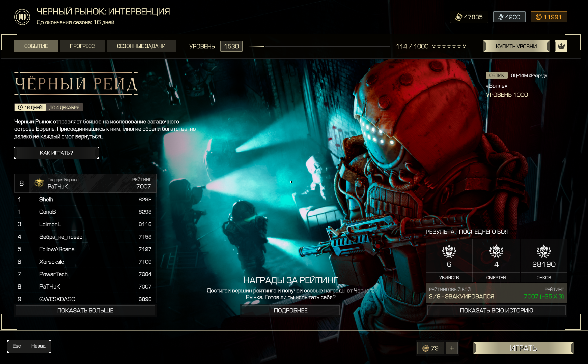The image size is (588, 364).
Task: Select own ranking card PaTHuK 7007
Action: tap(85, 183)
